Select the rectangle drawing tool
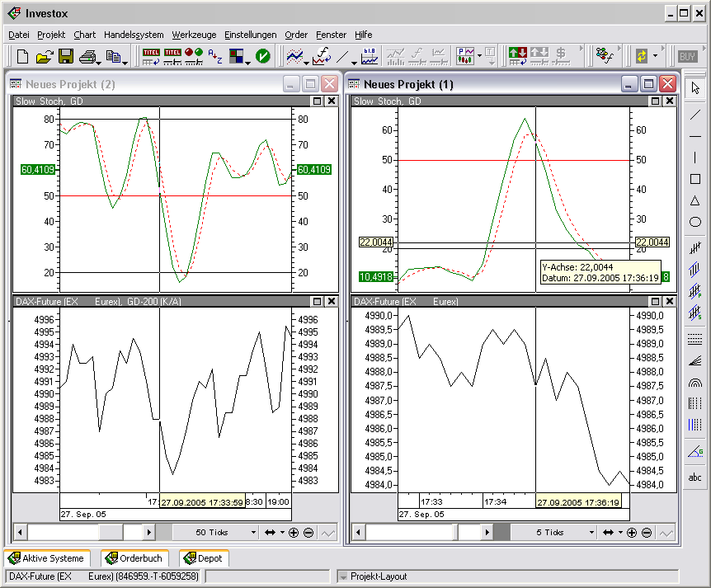This screenshot has height=588, width=711. tap(695, 179)
